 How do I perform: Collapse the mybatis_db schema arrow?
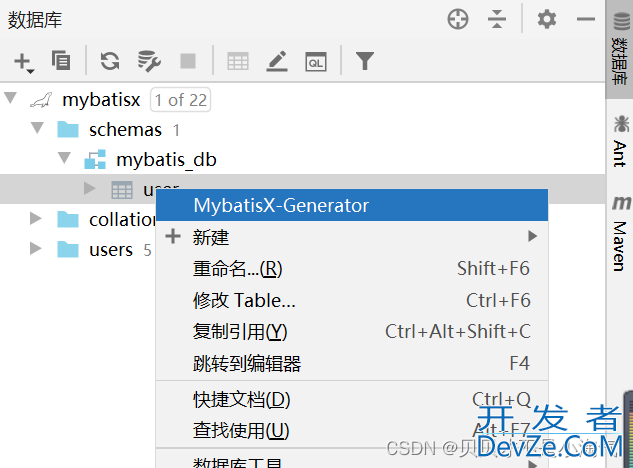[64, 157]
